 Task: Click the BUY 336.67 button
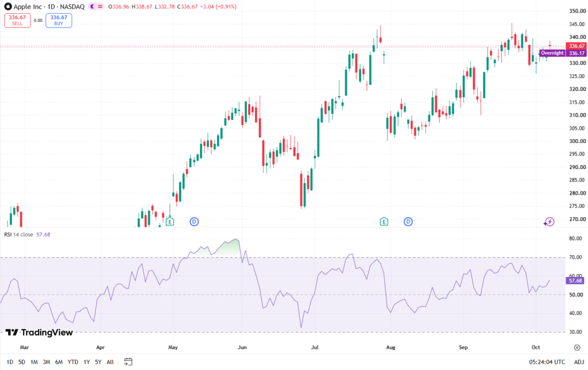(x=59, y=20)
